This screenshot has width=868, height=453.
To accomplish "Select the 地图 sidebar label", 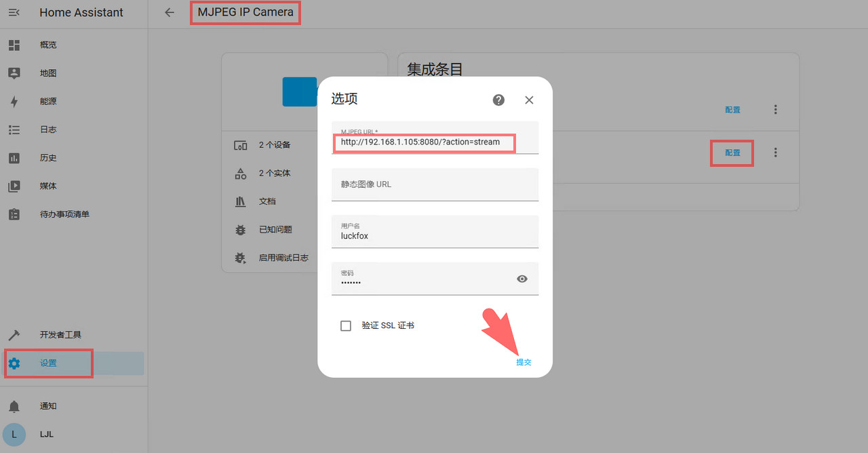I will point(48,73).
